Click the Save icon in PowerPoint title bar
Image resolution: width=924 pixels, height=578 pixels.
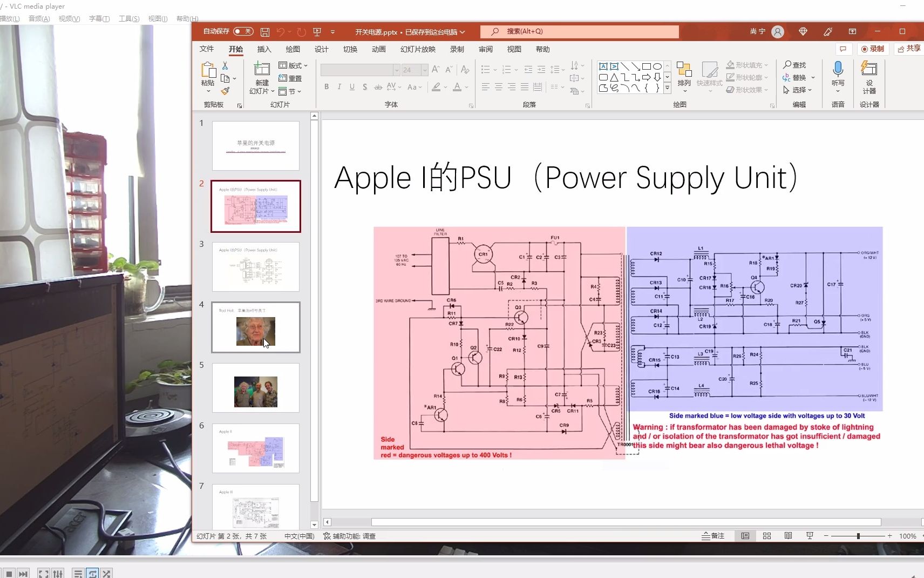click(x=264, y=32)
